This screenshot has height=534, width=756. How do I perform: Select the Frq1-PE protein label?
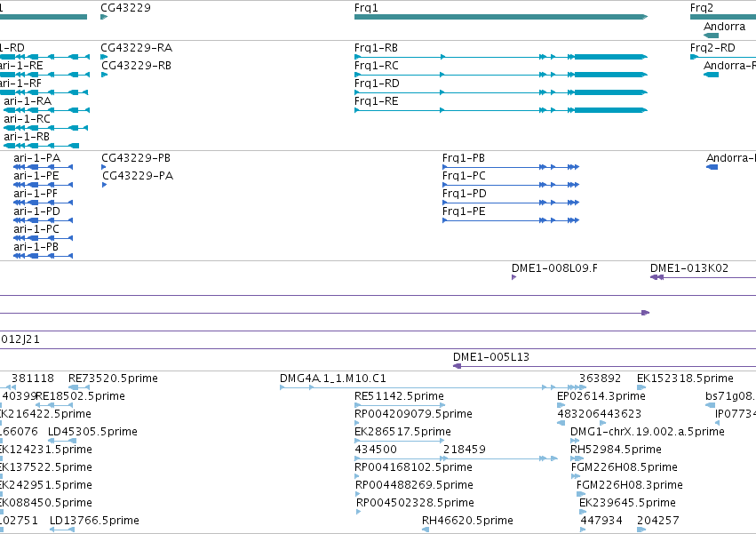(464, 211)
